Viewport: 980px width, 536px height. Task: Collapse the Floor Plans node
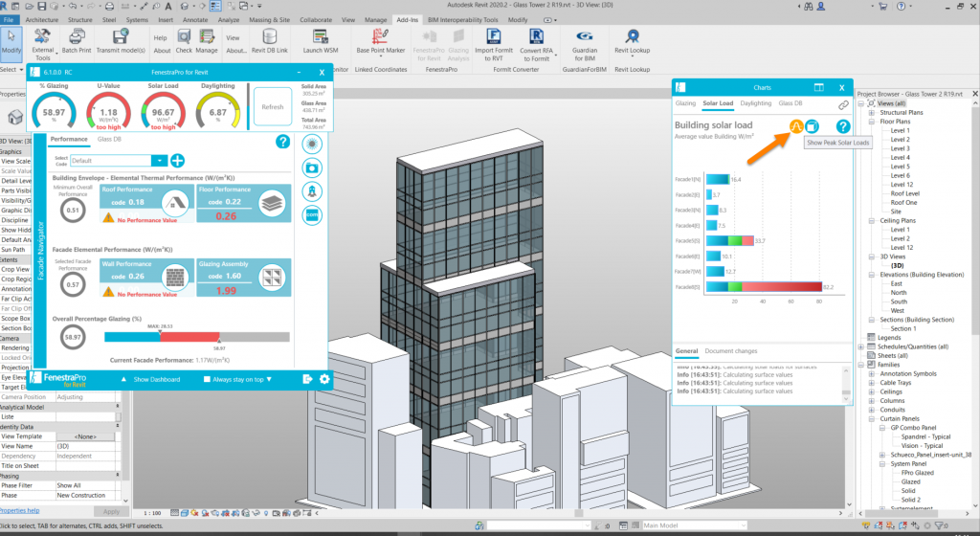point(871,122)
